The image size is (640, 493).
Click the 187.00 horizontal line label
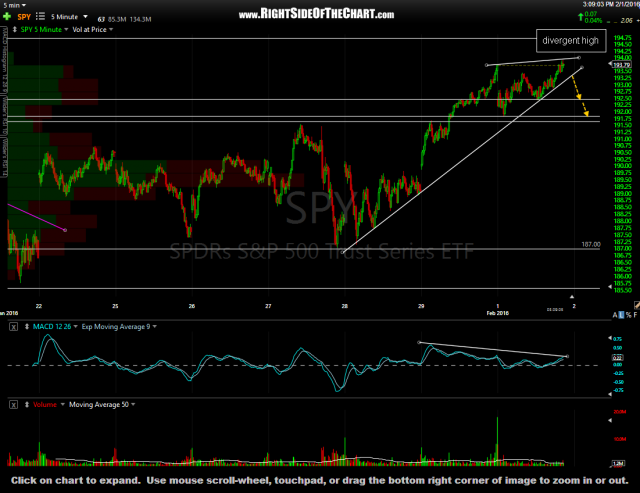pos(591,244)
